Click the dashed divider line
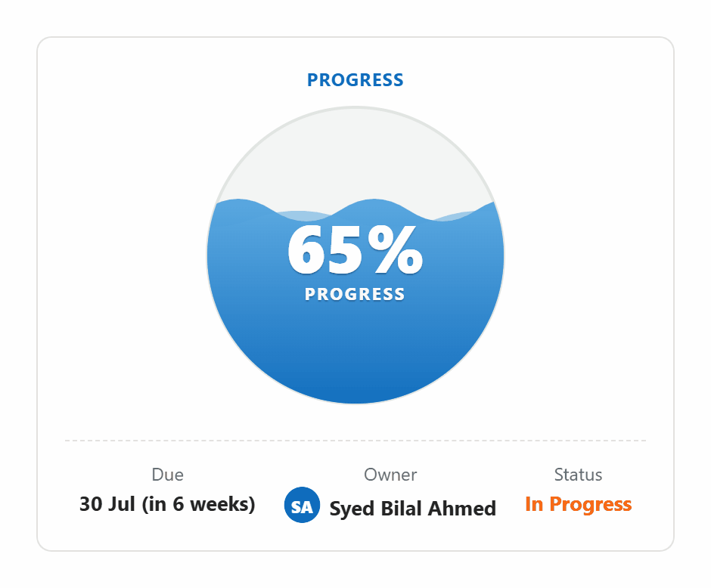Image resolution: width=711 pixels, height=588 pixels. pyautogui.click(x=355, y=440)
